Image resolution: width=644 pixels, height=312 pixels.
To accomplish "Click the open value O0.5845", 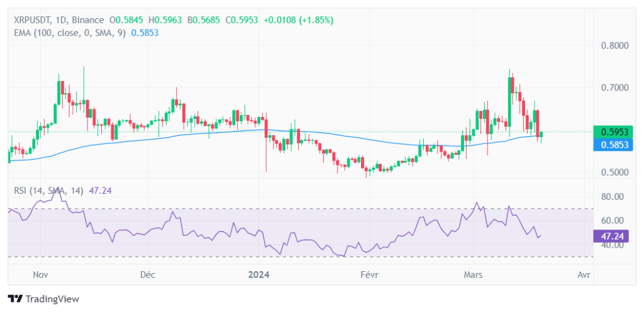I will point(126,19).
